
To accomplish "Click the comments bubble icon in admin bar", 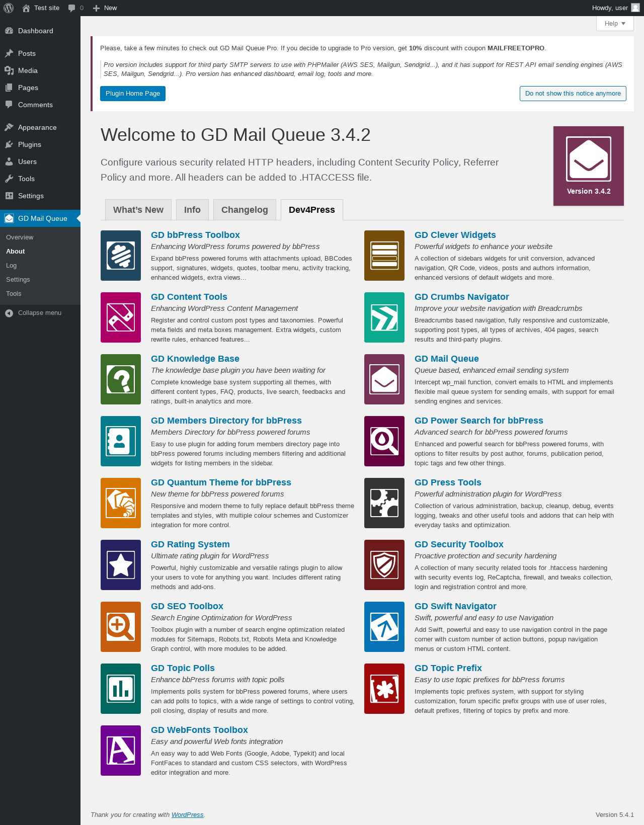I will [72, 8].
